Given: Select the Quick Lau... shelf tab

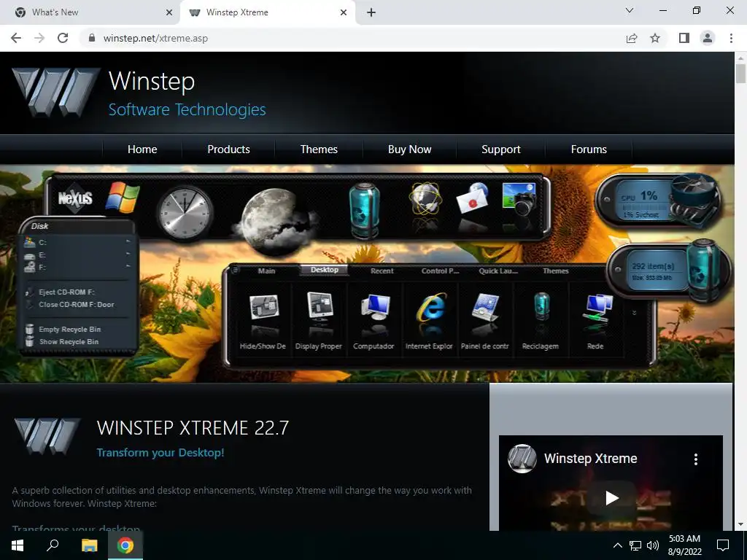Looking at the screenshot, I should point(498,271).
